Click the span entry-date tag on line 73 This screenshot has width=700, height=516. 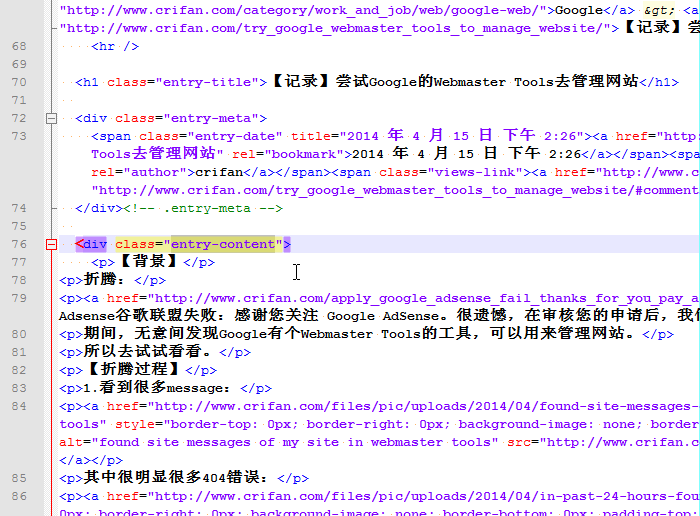pos(187,136)
